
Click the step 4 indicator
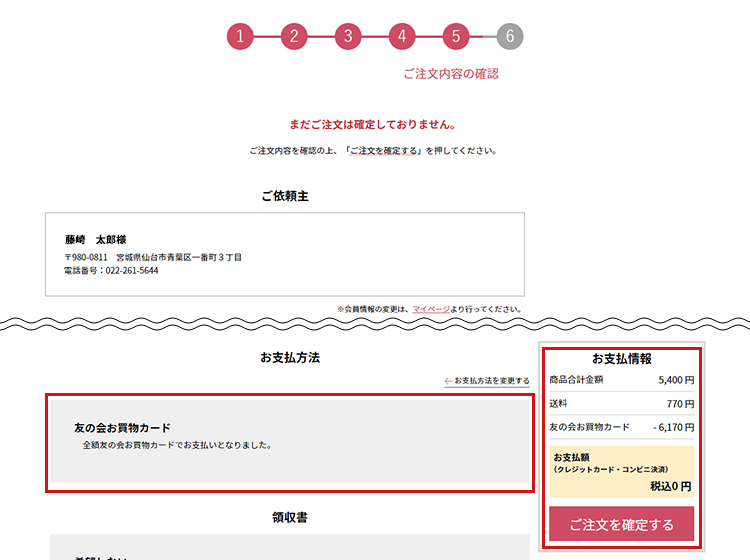pos(402,37)
